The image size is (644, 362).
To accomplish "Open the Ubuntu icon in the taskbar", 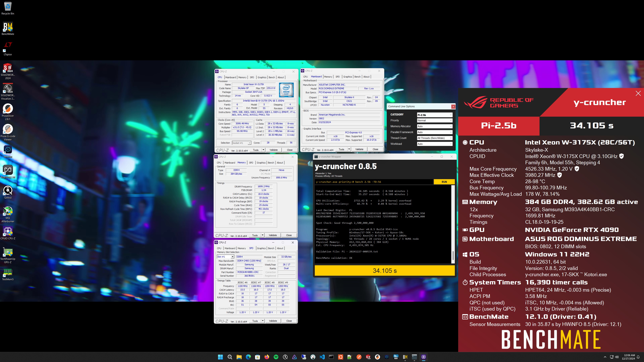I will point(340,357).
